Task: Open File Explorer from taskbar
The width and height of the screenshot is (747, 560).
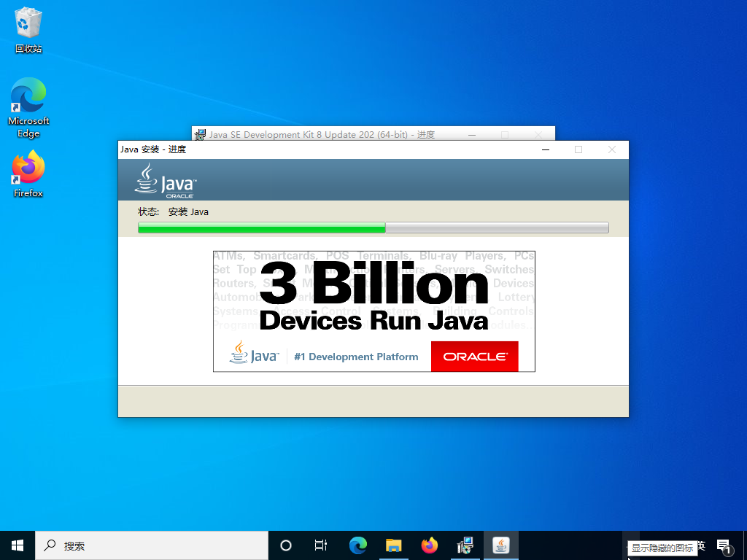Action: click(x=393, y=545)
